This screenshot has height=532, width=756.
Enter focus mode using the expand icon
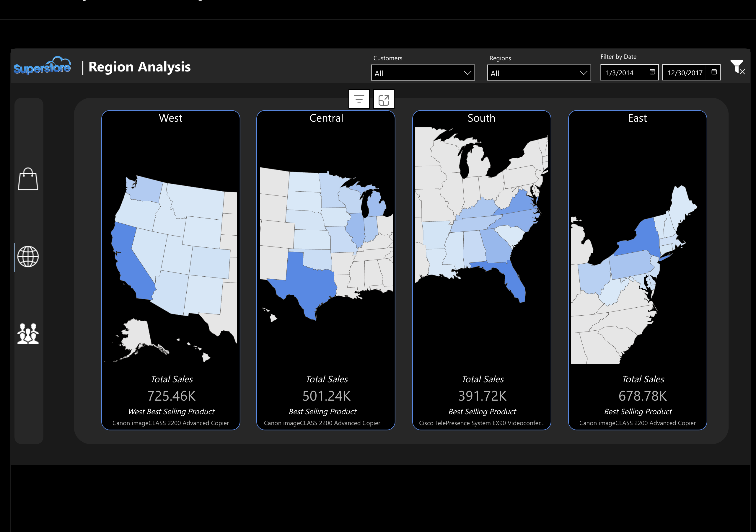click(384, 99)
